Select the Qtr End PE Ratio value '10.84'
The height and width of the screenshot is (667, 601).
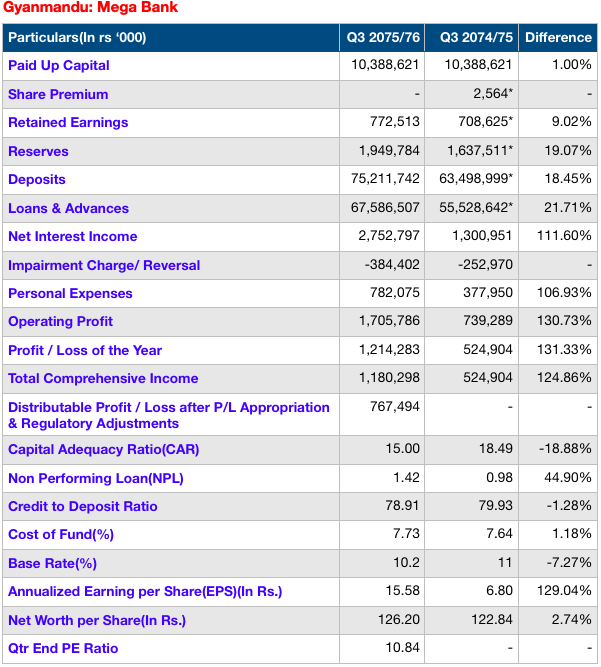coord(402,648)
